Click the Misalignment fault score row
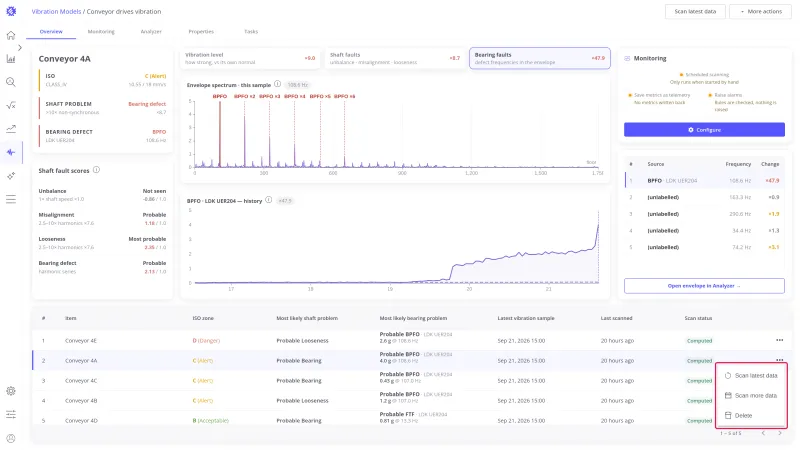The width and height of the screenshot is (800, 450). pos(102,219)
